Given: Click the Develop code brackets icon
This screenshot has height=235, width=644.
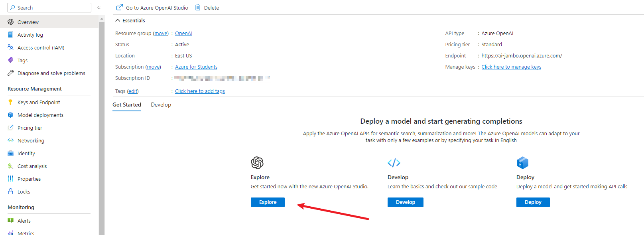Looking at the screenshot, I should pos(394,163).
